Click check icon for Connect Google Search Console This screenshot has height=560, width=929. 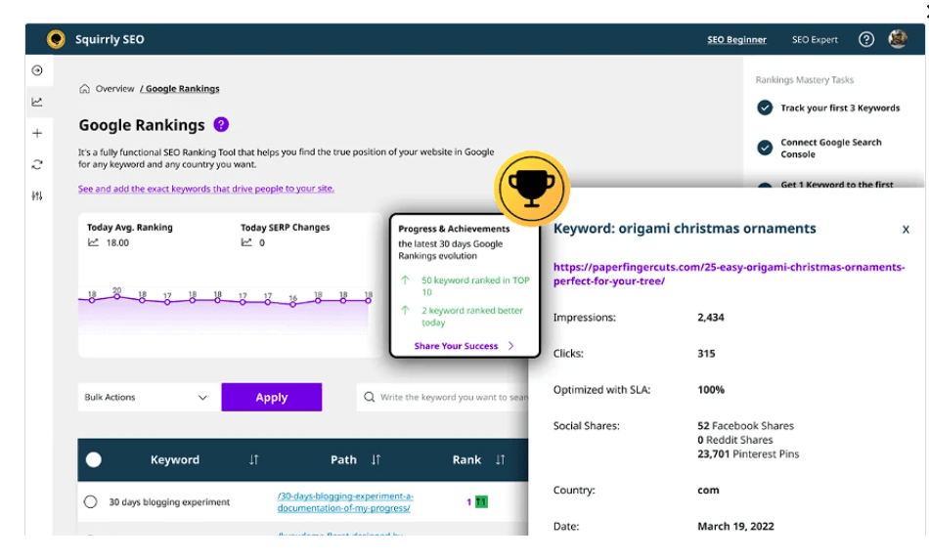coord(765,148)
